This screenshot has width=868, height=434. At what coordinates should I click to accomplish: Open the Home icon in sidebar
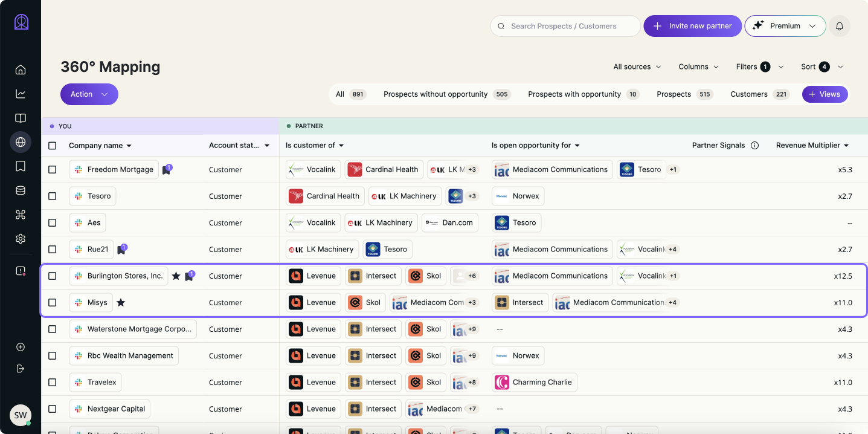[x=21, y=70]
